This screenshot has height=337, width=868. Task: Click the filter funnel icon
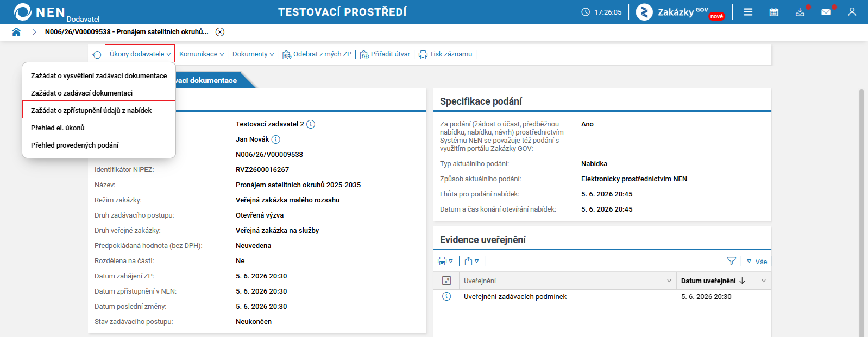tap(732, 261)
